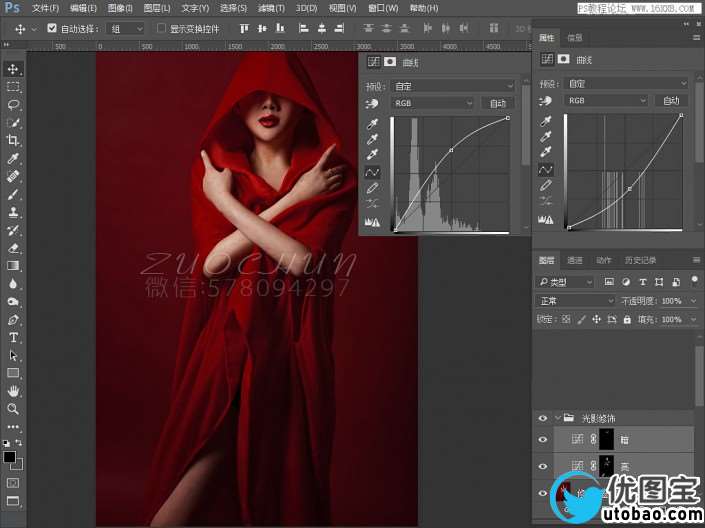Open the 滤镜(T) menu
Image resolution: width=705 pixels, height=528 pixels.
click(271, 8)
